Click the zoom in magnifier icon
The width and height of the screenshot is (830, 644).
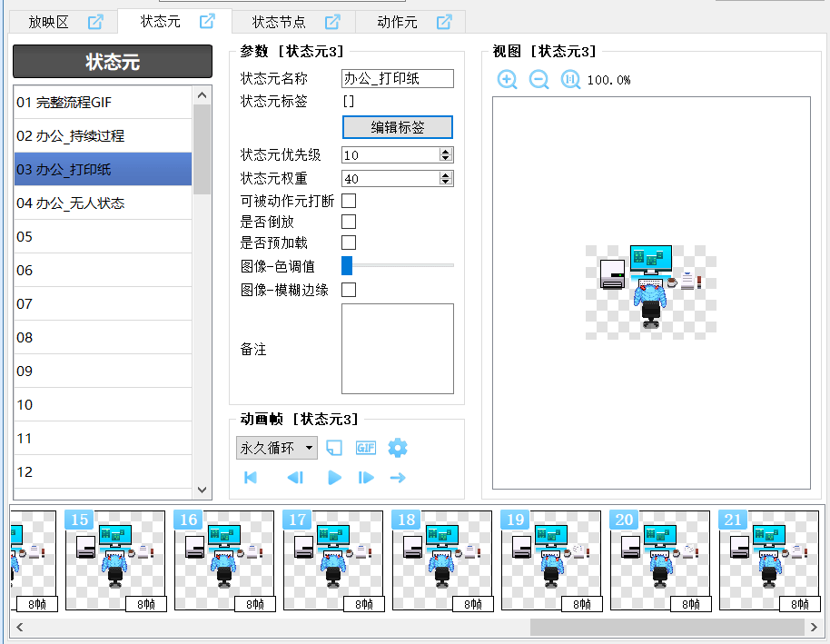click(x=507, y=80)
